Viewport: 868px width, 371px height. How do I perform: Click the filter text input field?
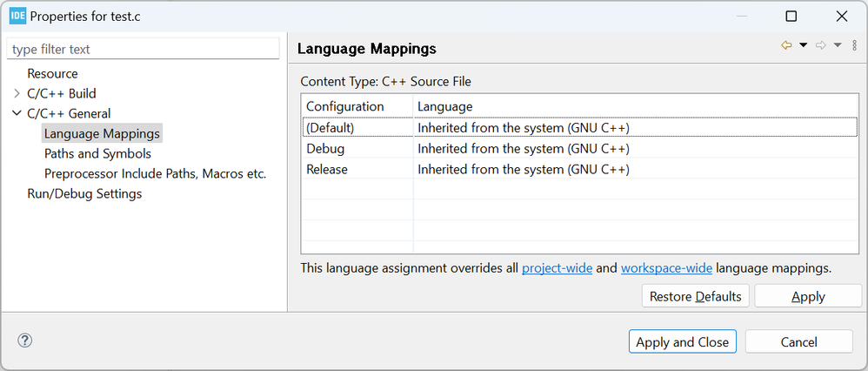pyautogui.click(x=144, y=50)
